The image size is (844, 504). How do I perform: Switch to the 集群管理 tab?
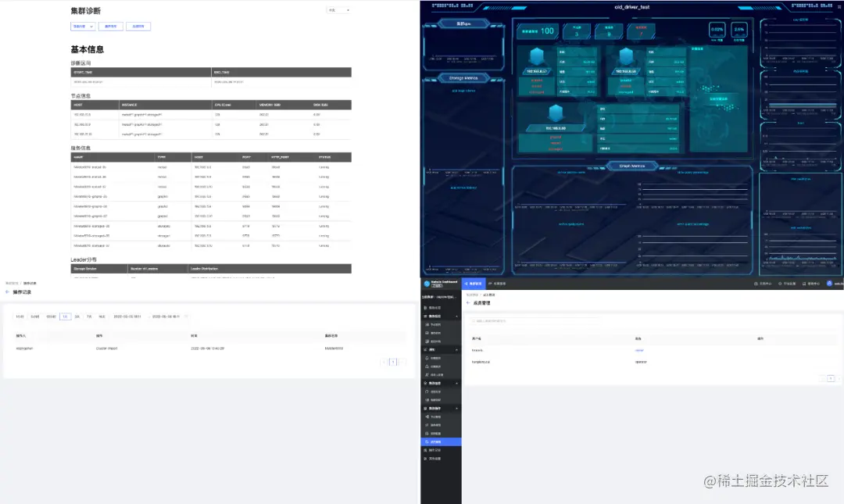[474, 283]
